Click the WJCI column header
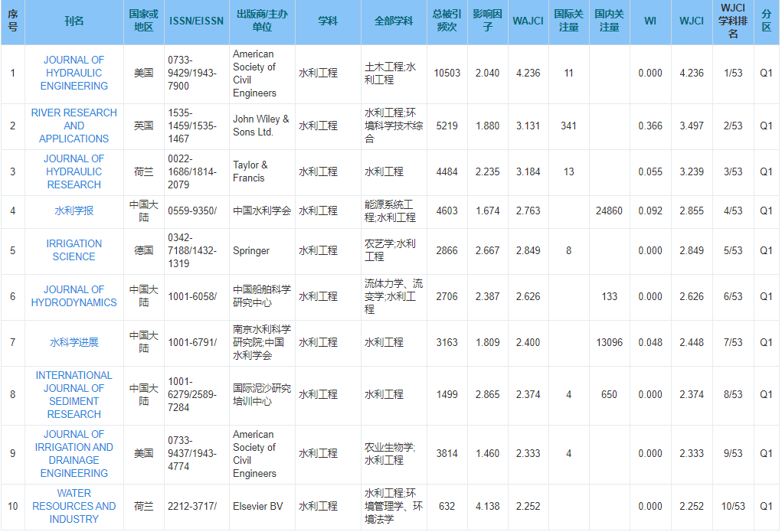 pyautogui.click(x=692, y=21)
